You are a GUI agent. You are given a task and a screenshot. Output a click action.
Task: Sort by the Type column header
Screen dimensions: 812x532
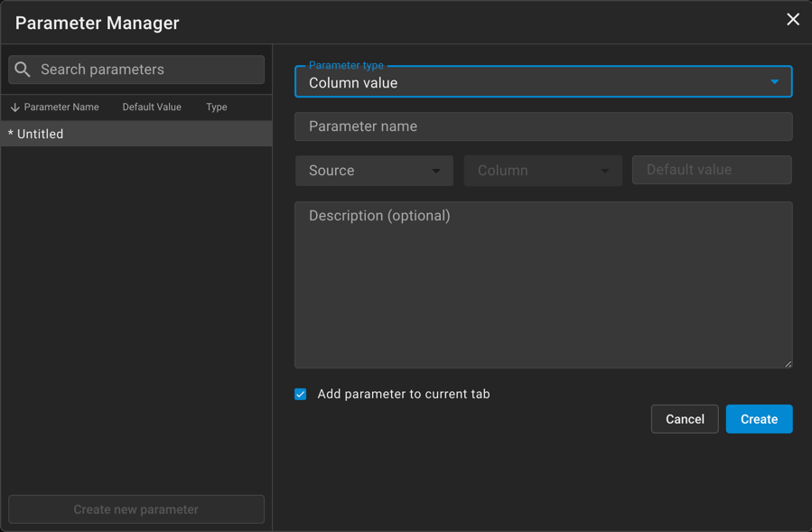pyautogui.click(x=216, y=107)
